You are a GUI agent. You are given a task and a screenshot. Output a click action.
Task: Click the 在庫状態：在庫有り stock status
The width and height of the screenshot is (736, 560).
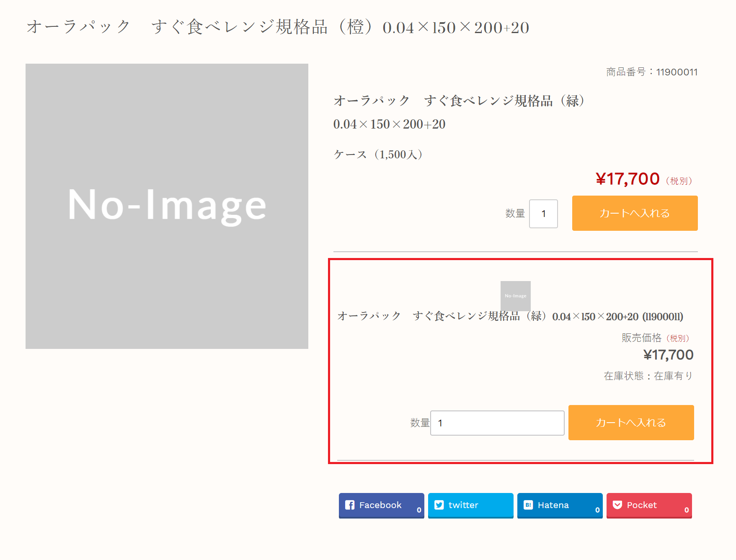click(648, 376)
